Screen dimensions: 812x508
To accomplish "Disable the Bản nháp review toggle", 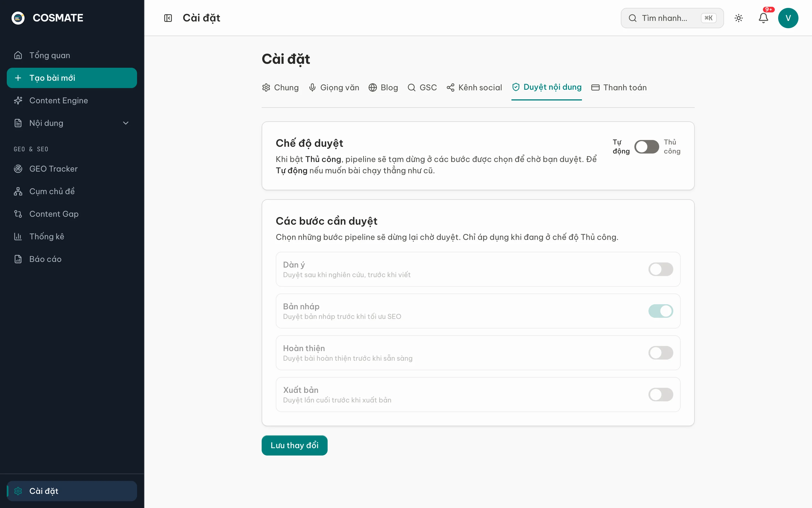I will click(661, 311).
